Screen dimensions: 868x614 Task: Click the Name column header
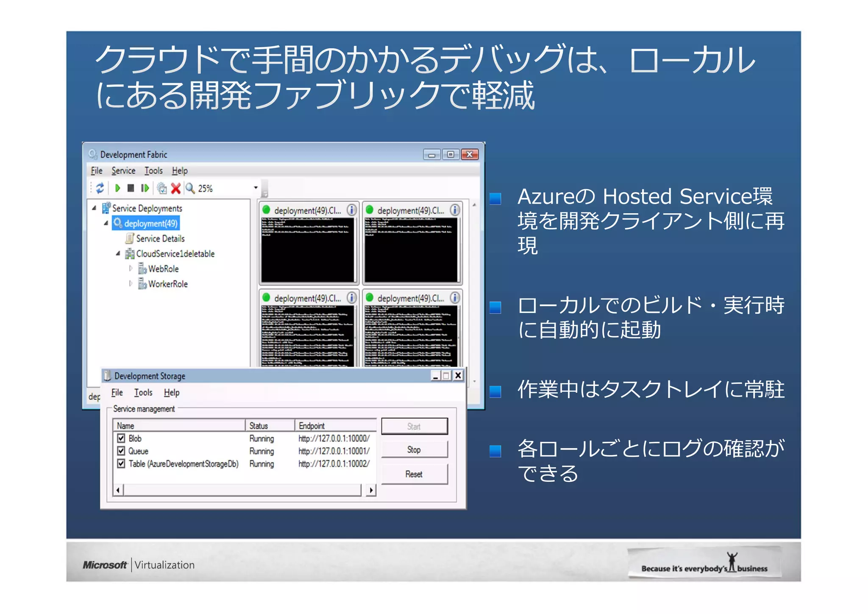pos(179,425)
